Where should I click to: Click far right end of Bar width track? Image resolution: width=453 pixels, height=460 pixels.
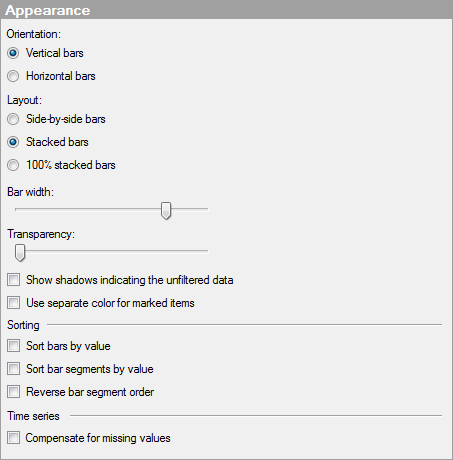point(206,209)
